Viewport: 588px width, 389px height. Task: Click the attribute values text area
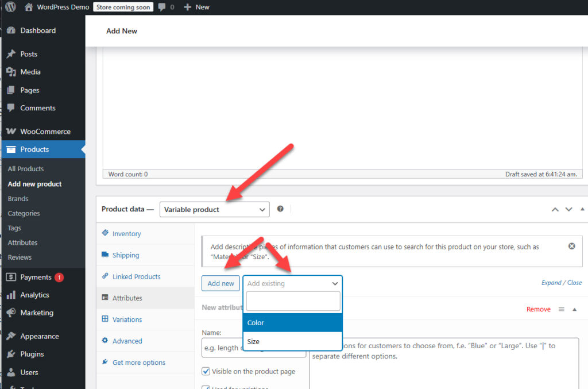(444, 363)
